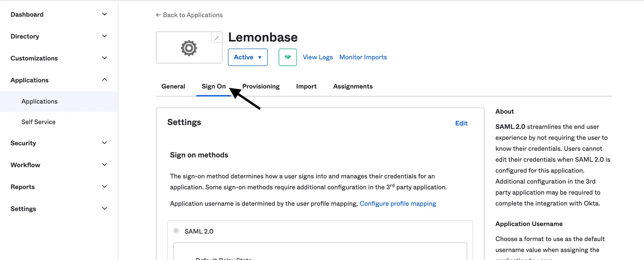644x260 pixels.
Task: Click the pencil edit-logo icon
Action: tap(216, 38)
